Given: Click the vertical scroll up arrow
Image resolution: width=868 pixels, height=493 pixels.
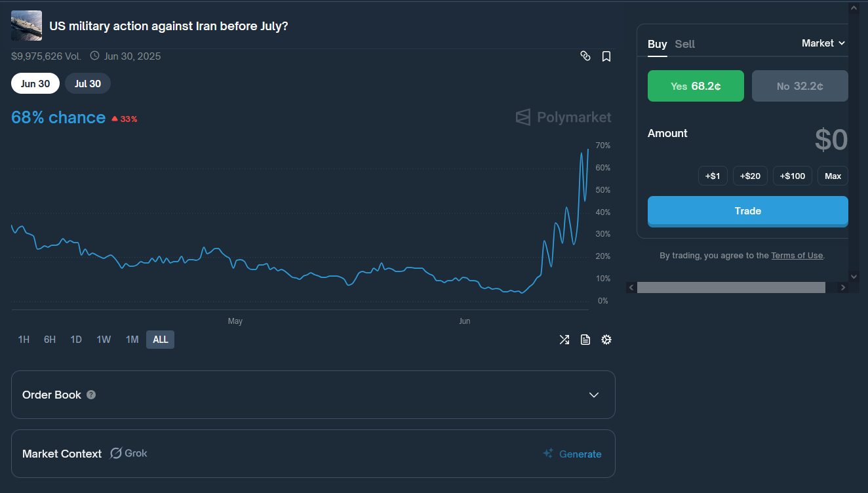Looking at the screenshot, I should point(854,8).
